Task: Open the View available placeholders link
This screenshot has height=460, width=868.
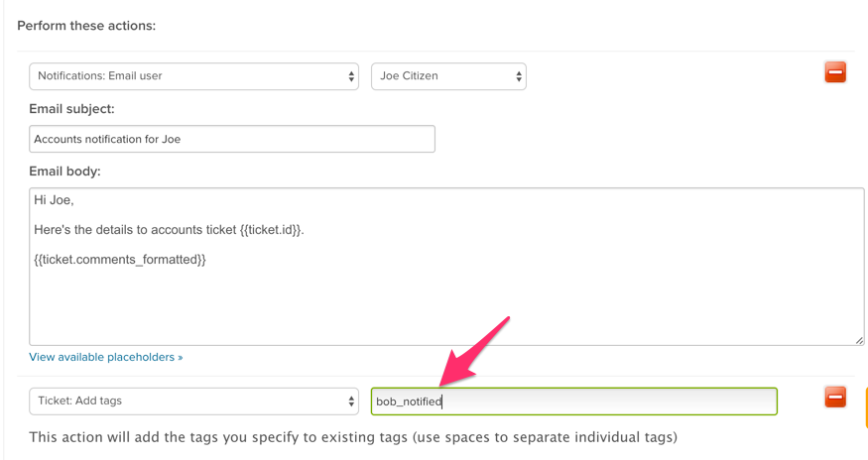Action: coord(106,357)
